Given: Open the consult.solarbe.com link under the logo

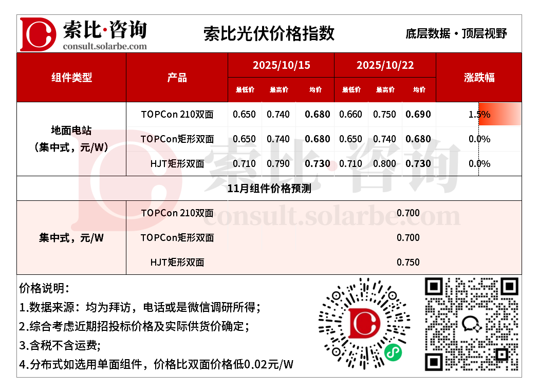Looking at the screenshot, I should (x=105, y=46).
